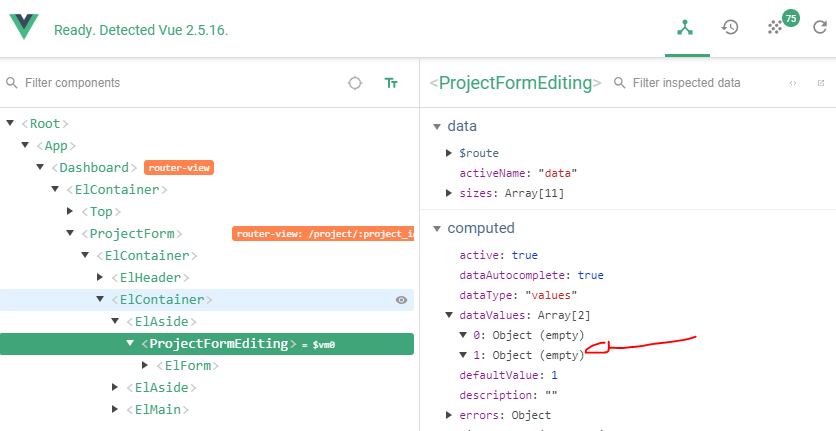836x431 pixels.
Task: Click the select component target icon
Action: pyautogui.click(x=354, y=83)
